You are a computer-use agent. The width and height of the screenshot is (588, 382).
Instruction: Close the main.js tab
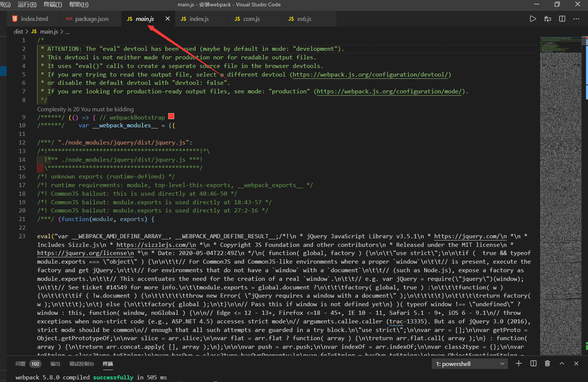[167, 19]
